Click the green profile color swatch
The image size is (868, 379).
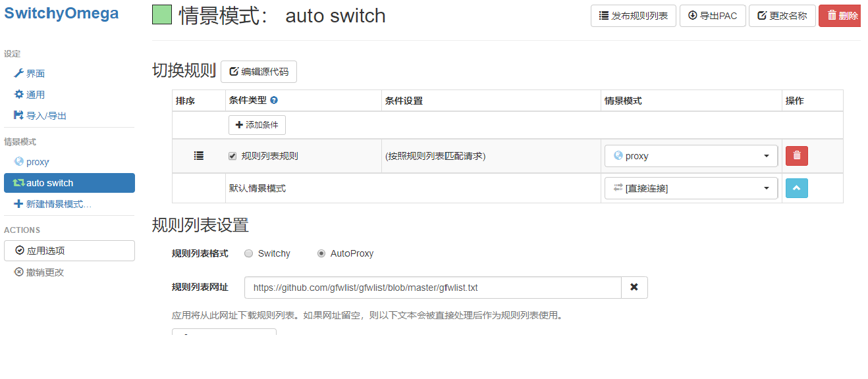(x=162, y=15)
